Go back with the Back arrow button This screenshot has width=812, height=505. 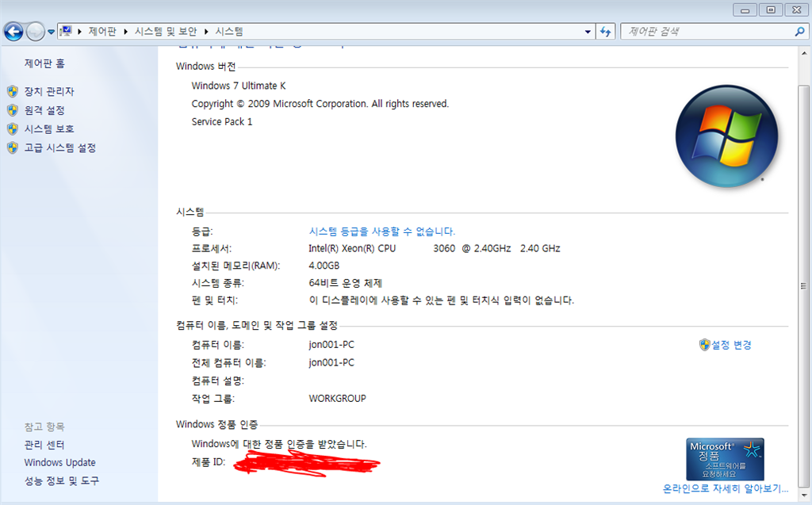(x=14, y=32)
